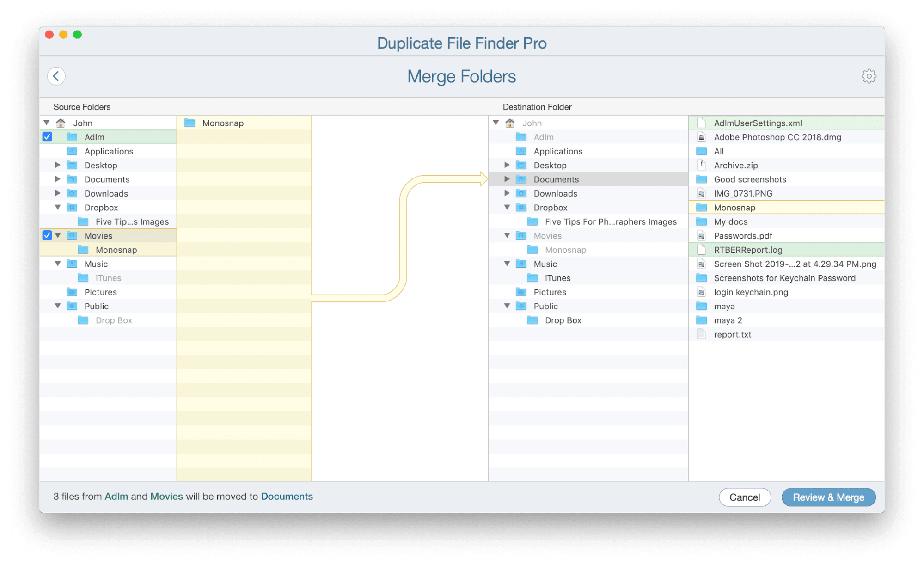Open settings with the gear icon
Image resolution: width=924 pixels, height=565 pixels.
tap(869, 76)
